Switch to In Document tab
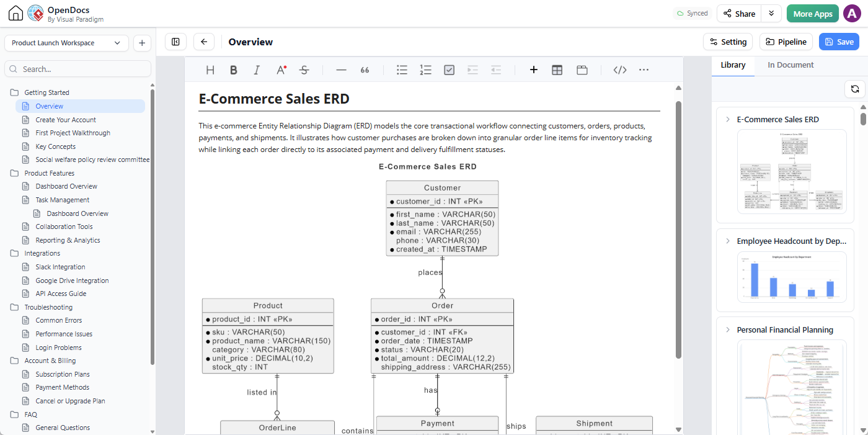This screenshot has height=435, width=868. [790, 65]
